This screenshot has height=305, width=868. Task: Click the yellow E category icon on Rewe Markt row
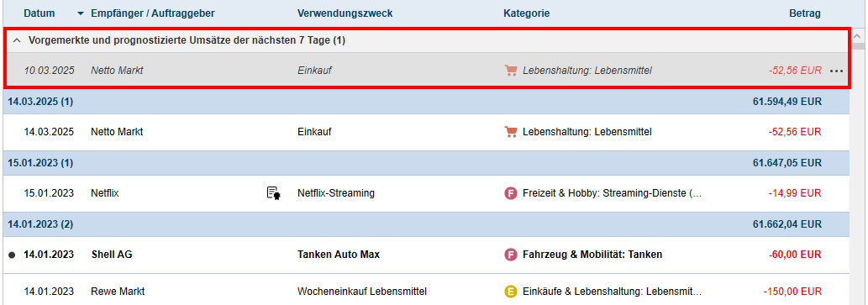[510, 292]
